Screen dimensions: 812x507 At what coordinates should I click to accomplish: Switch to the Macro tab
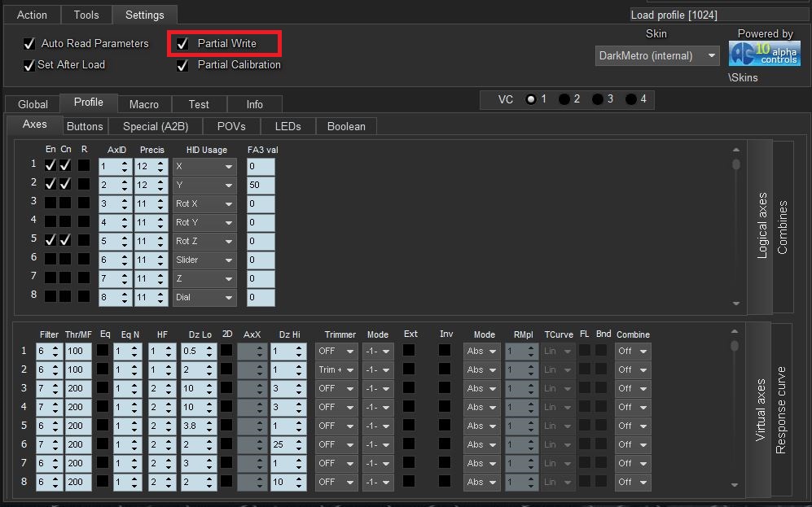(144, 104)
